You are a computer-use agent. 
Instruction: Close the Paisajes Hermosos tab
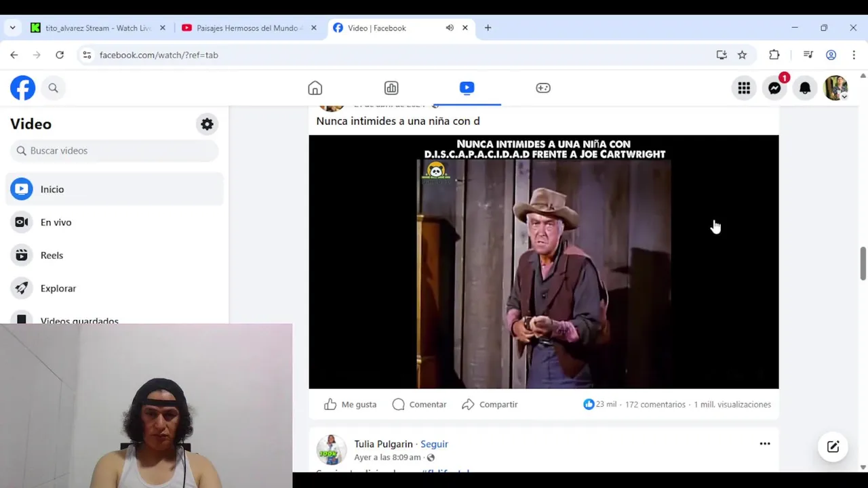point(314,28)
